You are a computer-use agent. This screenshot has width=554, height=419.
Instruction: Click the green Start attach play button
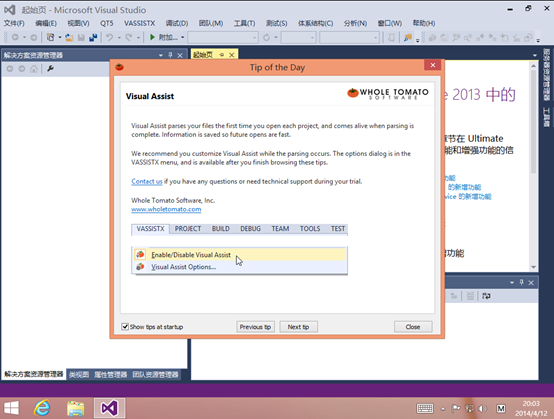152,37
